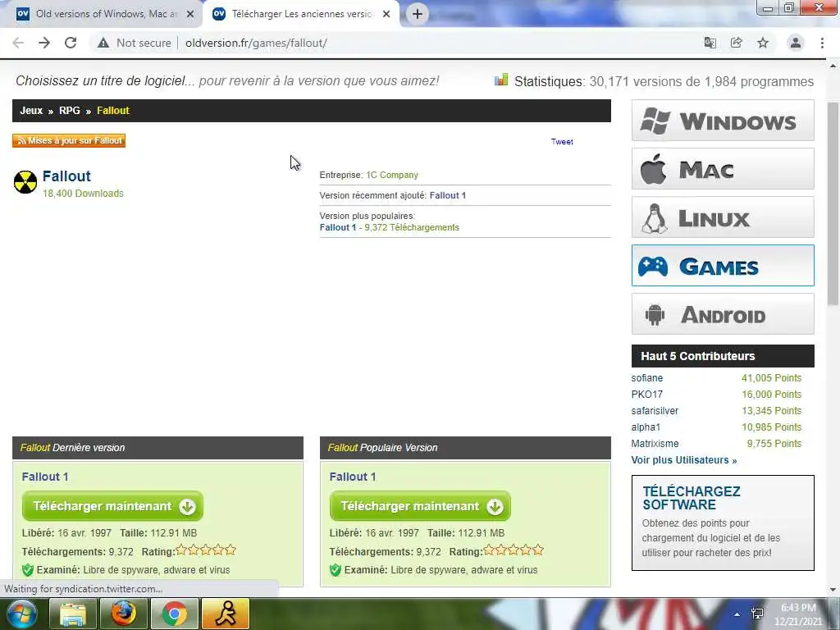Screen dimensions: 840x630
Task: Select the Mac category button
Action: point(723,169)
